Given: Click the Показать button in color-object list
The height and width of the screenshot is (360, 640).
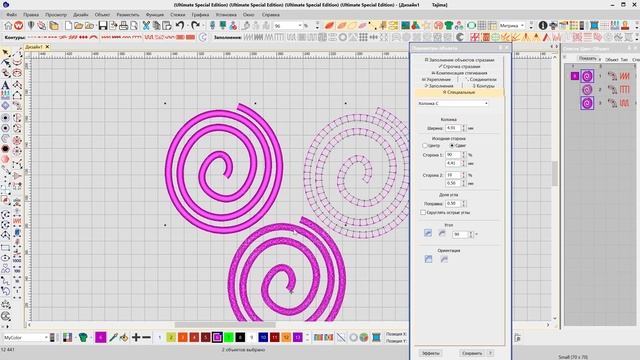Looking at the screenshot, I should (588, 58).
